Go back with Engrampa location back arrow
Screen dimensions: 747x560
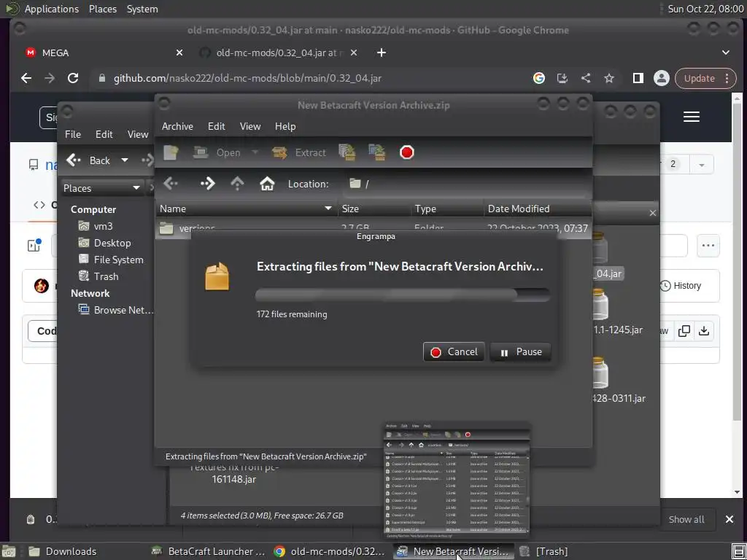pyautogui.click(x=171, y=184)
